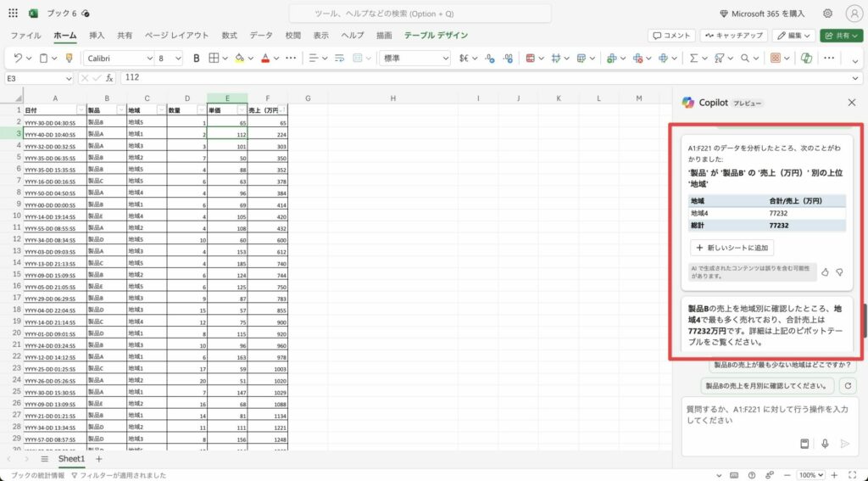Open Conditional Formatting icon
The width and height of the screenshot is (868, 481).
point(531,59)
